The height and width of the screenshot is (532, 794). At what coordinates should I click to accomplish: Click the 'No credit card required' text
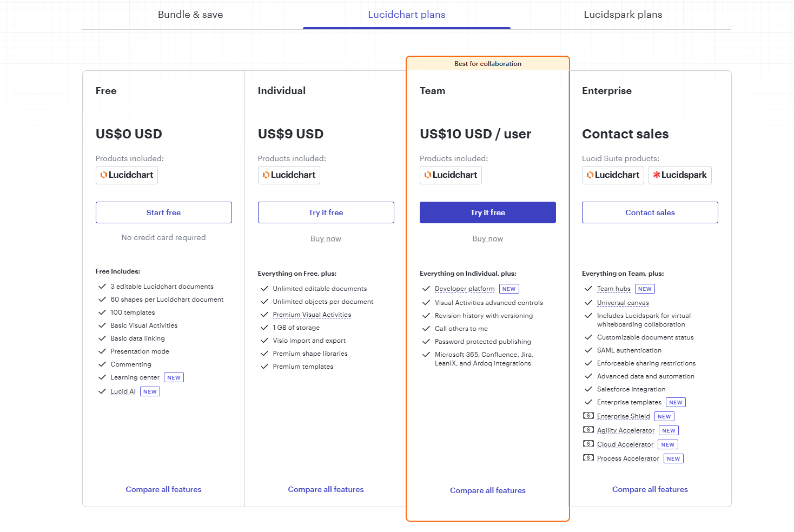coord(164,237)
